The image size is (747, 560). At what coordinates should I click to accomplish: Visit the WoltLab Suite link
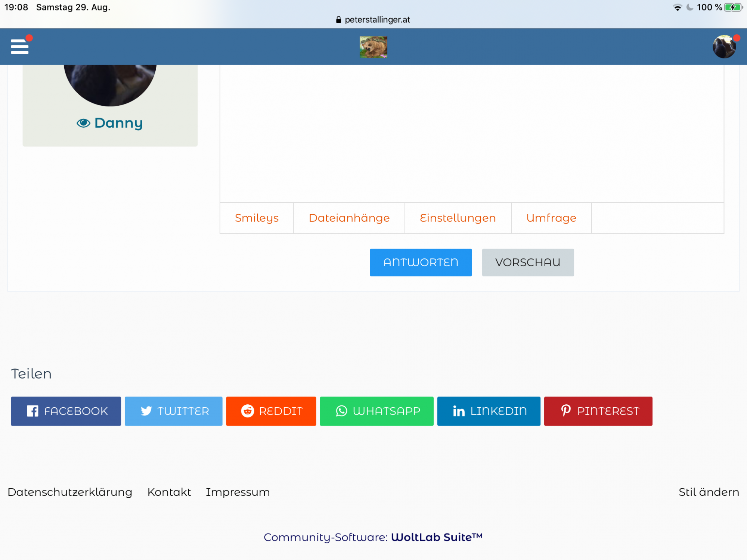tap(436, 537)
